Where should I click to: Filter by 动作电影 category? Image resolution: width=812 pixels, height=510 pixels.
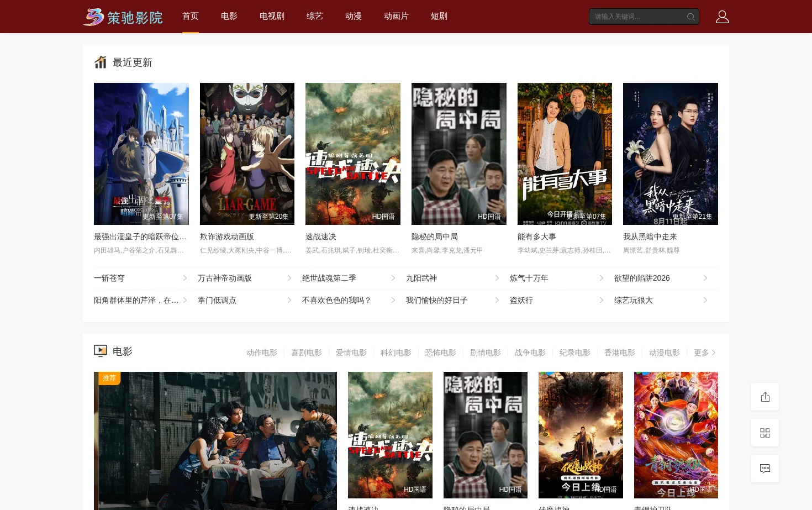tap(262, 353)
